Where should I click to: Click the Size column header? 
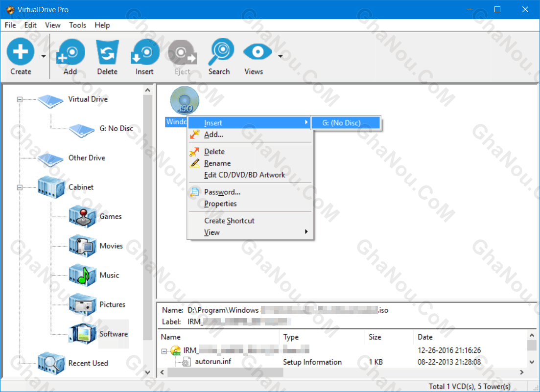click(389, 337)
